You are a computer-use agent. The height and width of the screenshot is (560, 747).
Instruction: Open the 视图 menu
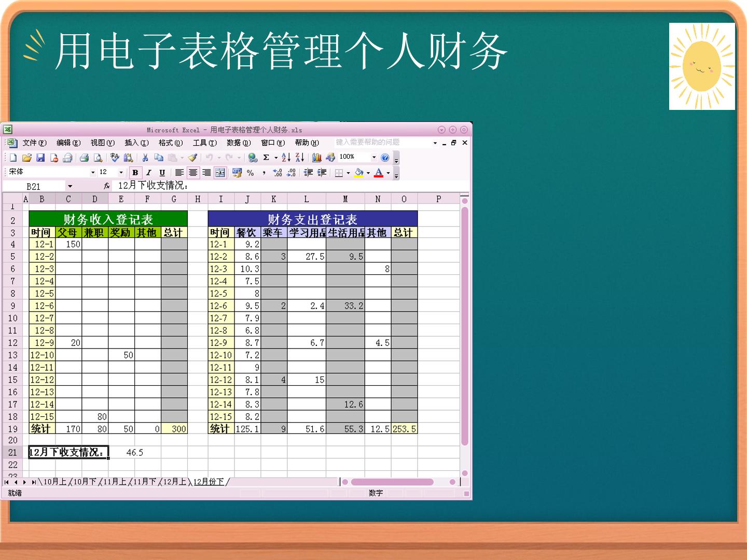(102, 143)
